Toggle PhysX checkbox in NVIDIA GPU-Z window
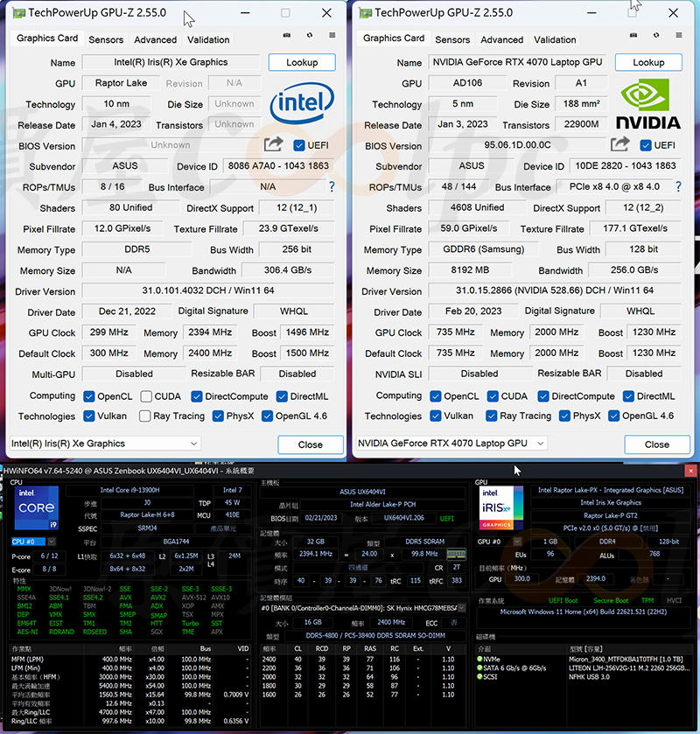This screenshot has height=734, width=700. tap(564, 416)
